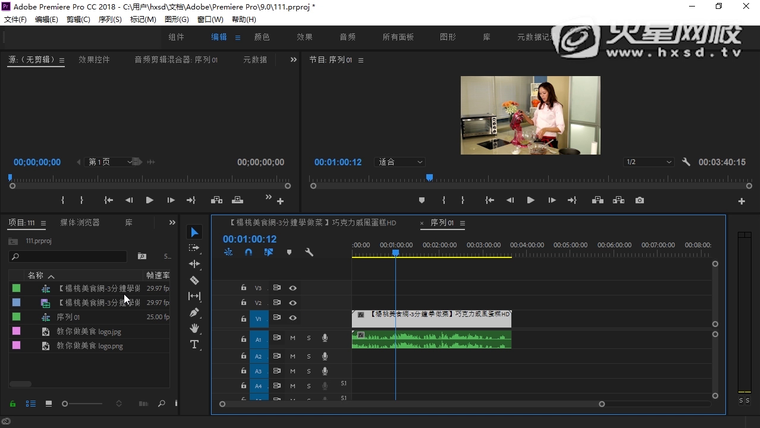Select the Razor tool in tools panel

pyautogui.click(x=195, y=281)
